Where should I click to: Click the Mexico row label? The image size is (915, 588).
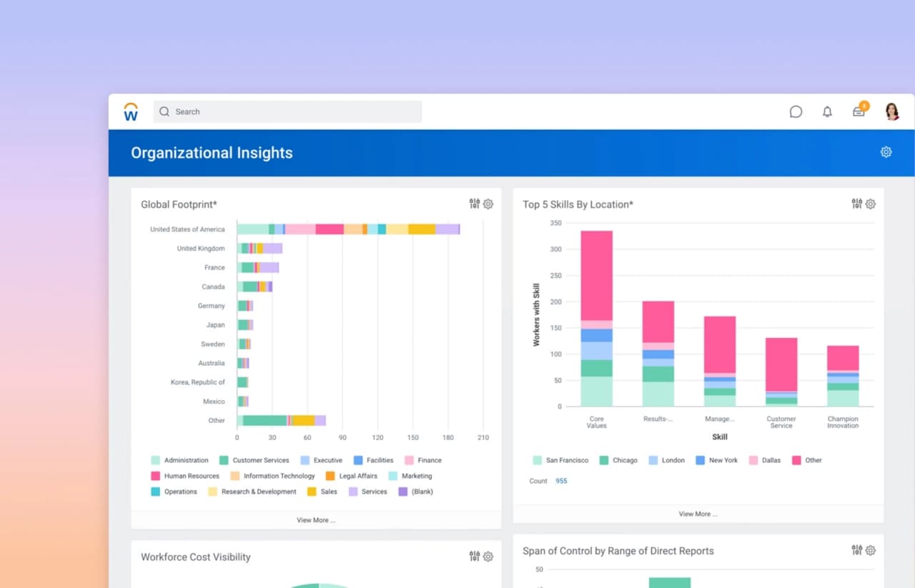(214, 402)
